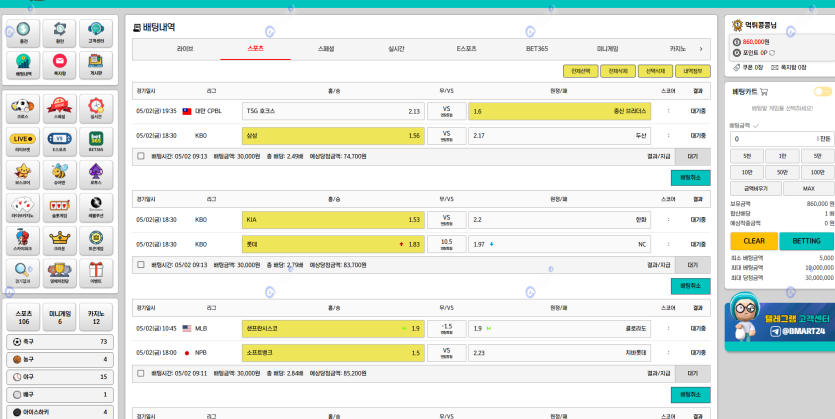835x419 pixels.
Task: Check the bet slip with 83,700원 expected payout
Action: 140,265
